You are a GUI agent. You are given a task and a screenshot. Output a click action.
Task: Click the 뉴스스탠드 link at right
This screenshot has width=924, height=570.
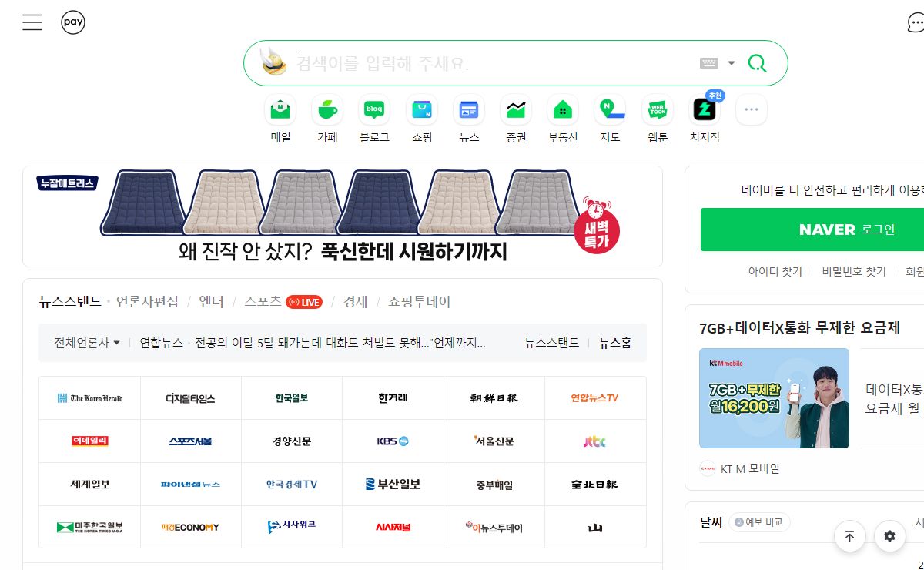(551, 343)
